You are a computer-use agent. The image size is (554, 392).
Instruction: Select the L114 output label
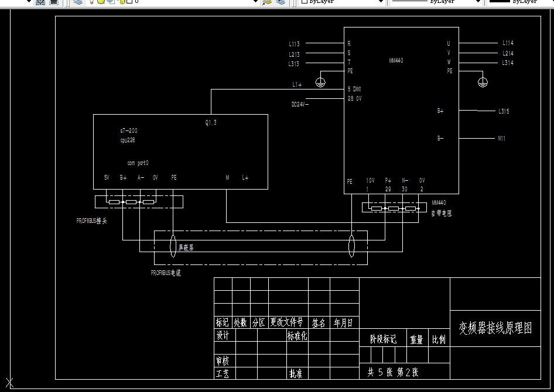508,43
